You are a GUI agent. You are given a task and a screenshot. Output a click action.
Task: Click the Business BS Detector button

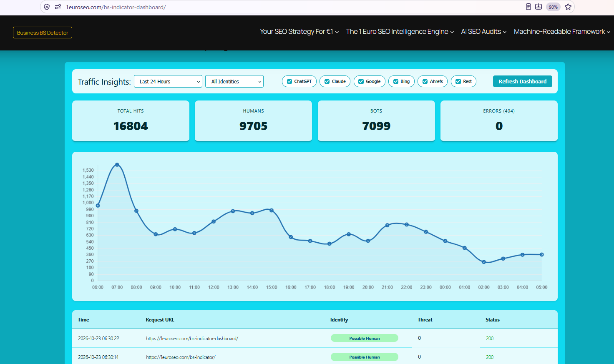43,33
